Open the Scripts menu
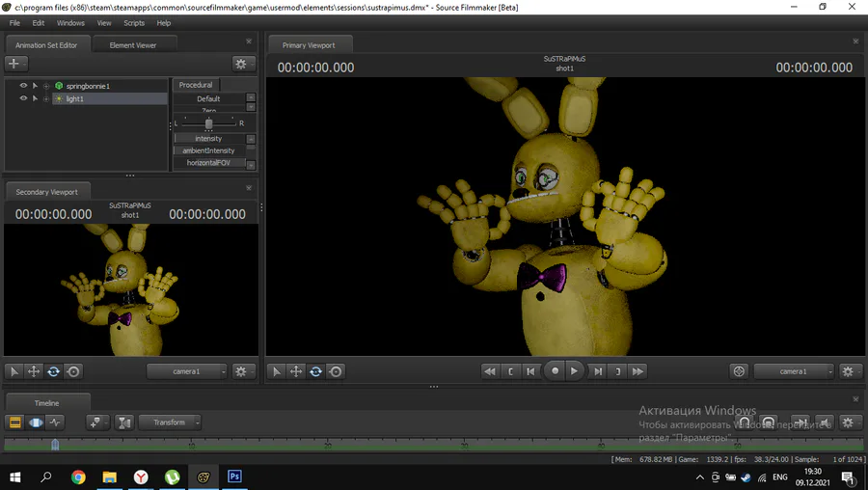Screen dimensions: 868x490 [134, 22]
